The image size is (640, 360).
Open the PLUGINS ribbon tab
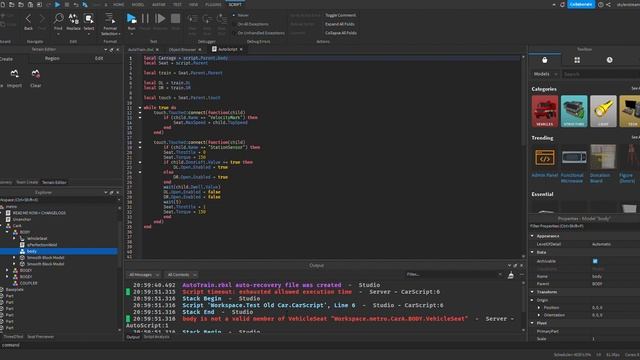(213, 4)
